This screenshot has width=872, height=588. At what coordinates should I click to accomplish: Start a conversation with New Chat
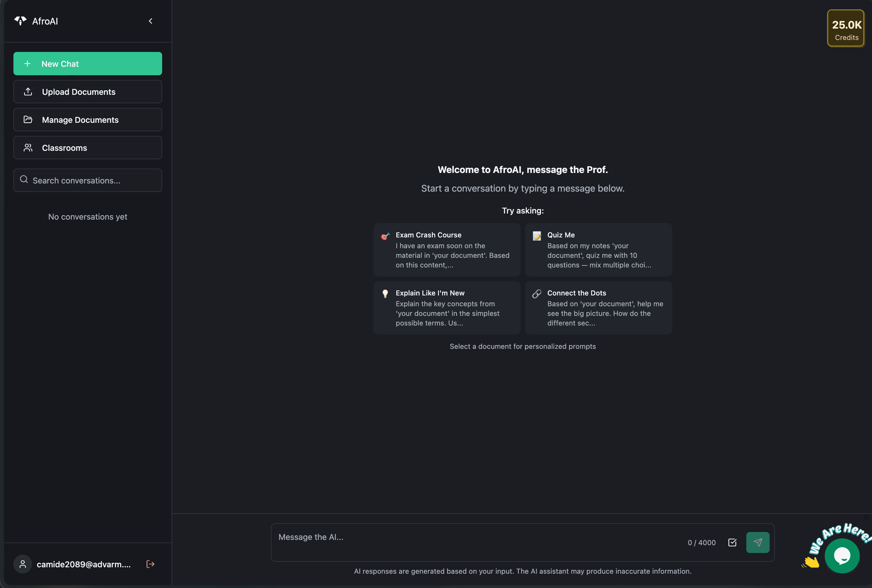[x=87, y=63]
